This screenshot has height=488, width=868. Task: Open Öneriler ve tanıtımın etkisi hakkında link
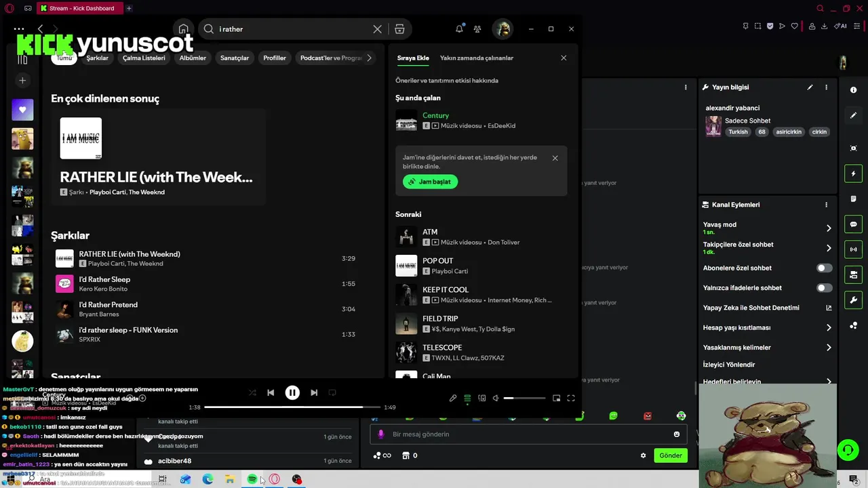point(447,80)
